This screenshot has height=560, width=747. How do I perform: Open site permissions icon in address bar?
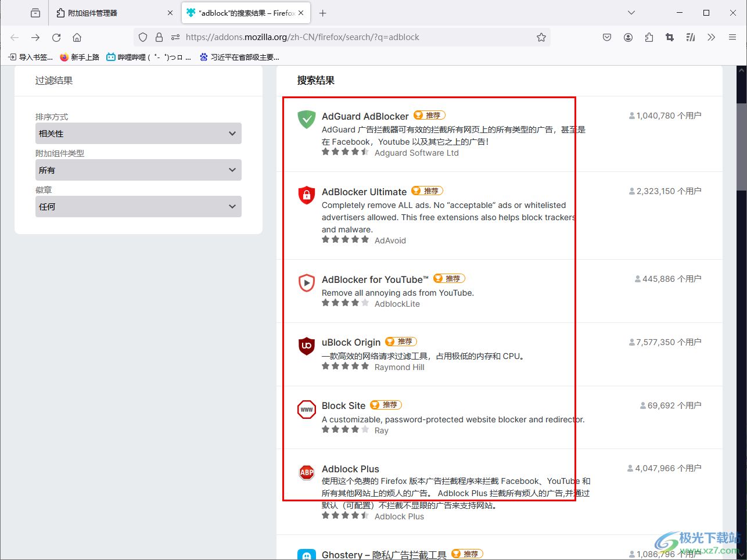click(x=175, y=37)
